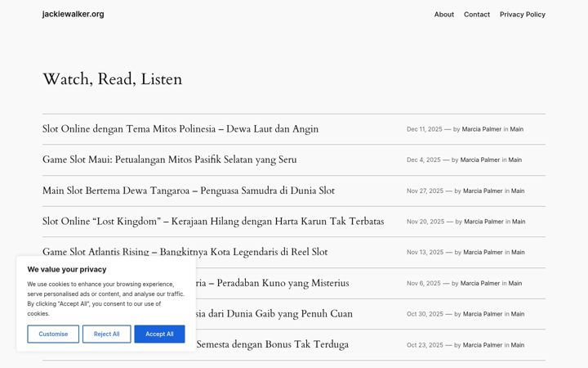Image resolution: width=588 pixels, height=368 pixels.
Task: Open Main category on Nov 27 post
Action: 518,191
